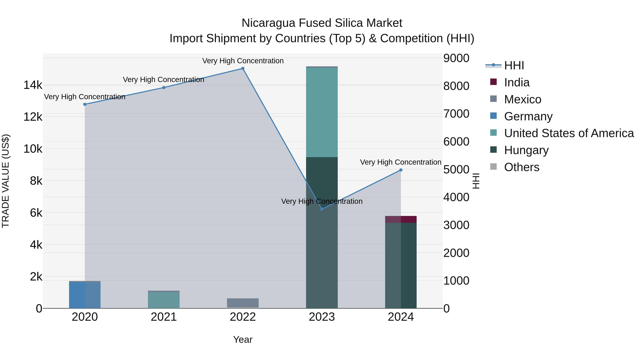Image resolution: width=644 pixels, height=362 pixels.
Task: Toggle the HHI legend entry
Action: [x=504, y=65]
